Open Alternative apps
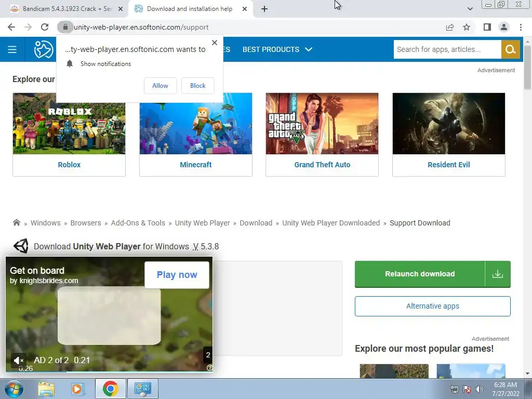Viewport: 532px width, 399px height. (x=433, y=306)
